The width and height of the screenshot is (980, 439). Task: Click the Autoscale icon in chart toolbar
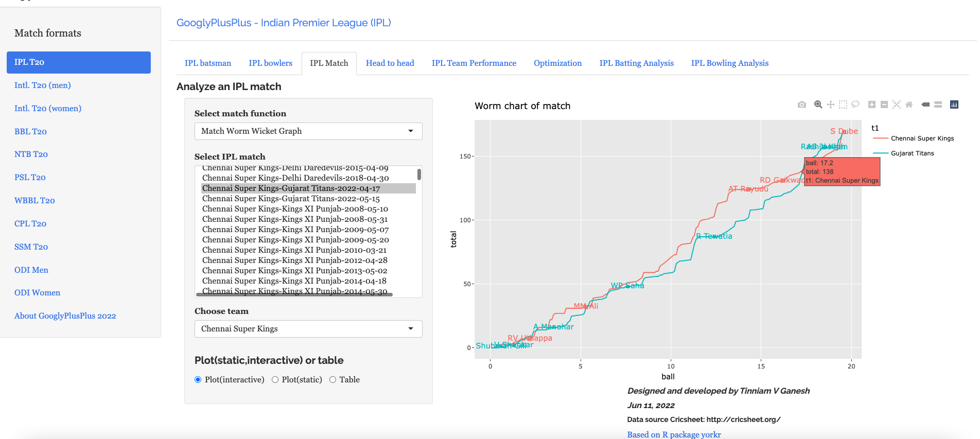(897, 104)
